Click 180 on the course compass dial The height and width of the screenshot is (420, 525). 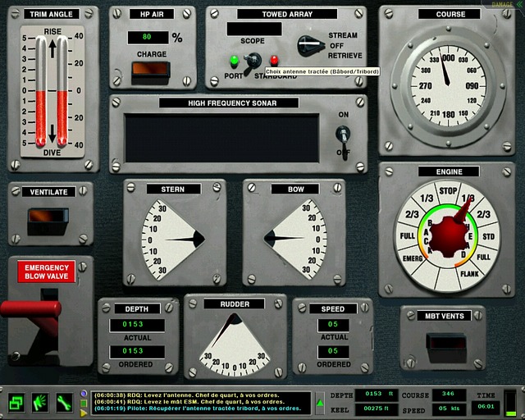(x=449, y=115)
